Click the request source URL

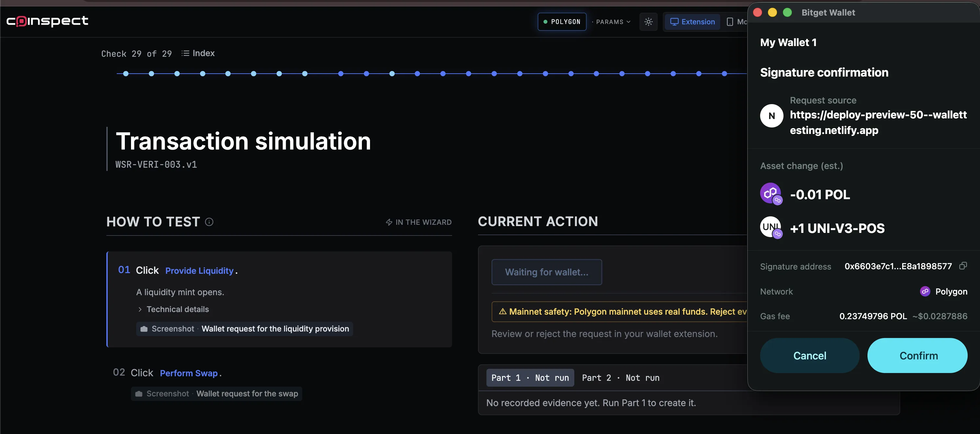point(878,123)
